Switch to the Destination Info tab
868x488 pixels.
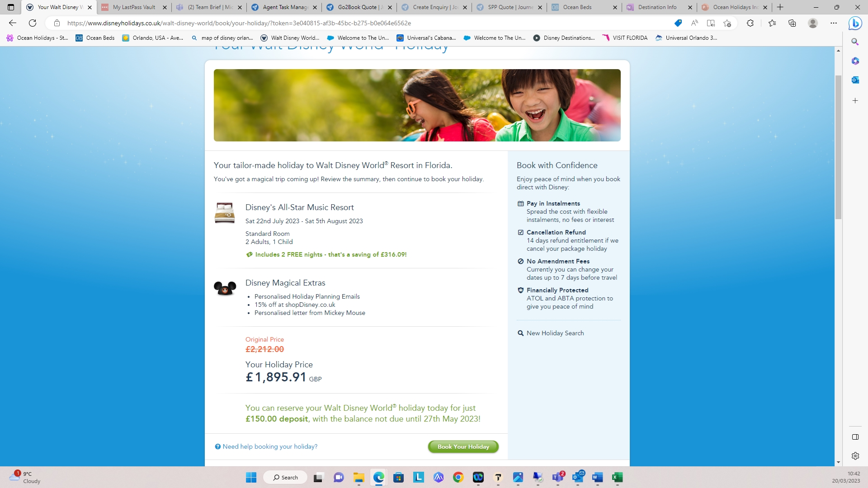(x=657, y=7)
